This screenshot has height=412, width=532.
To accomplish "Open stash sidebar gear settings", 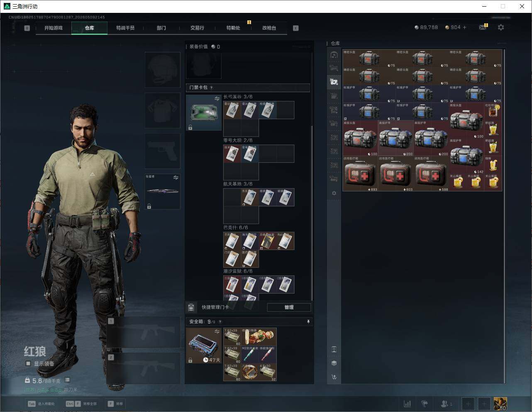I will coord(334,193).
